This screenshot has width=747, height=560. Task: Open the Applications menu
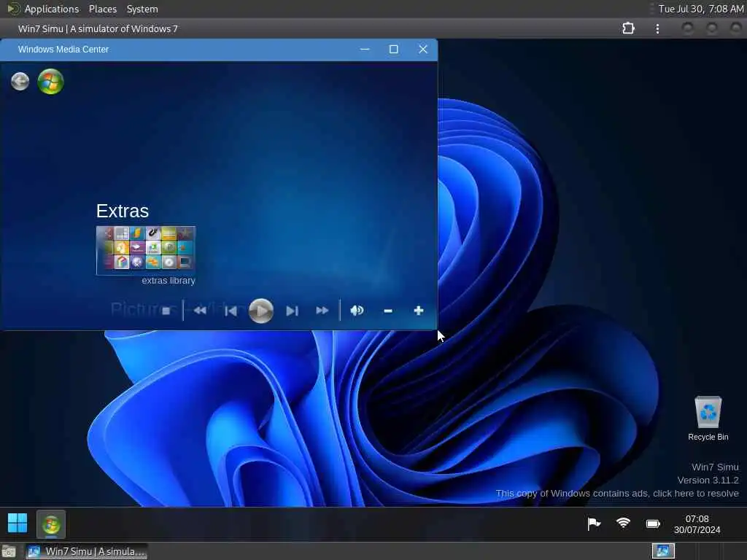tap(52, 9)
